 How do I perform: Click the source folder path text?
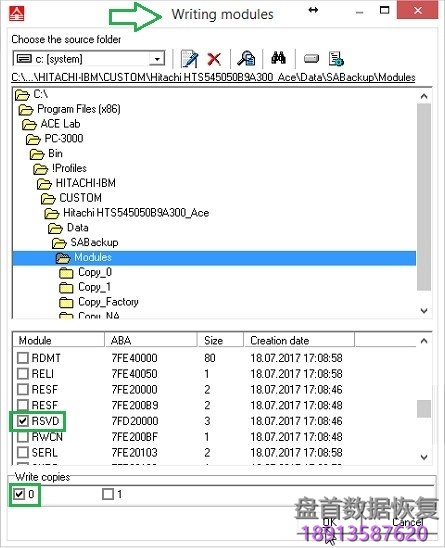(213, 77)
